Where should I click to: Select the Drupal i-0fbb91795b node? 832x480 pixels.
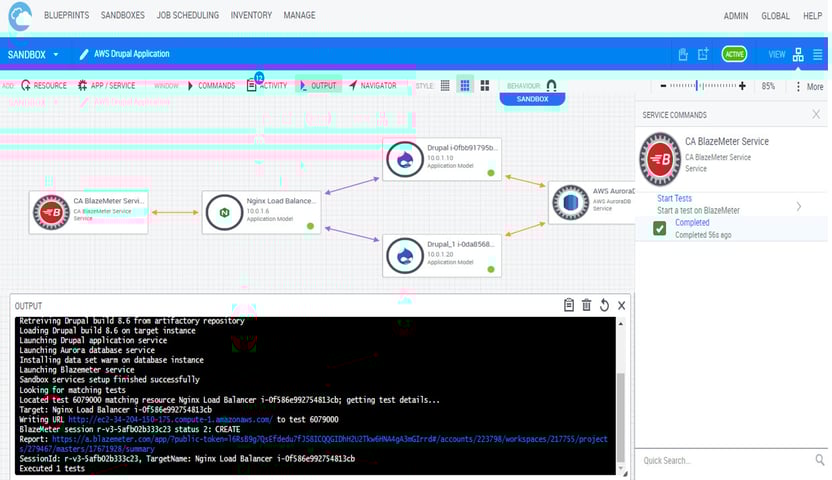(441, 159)
